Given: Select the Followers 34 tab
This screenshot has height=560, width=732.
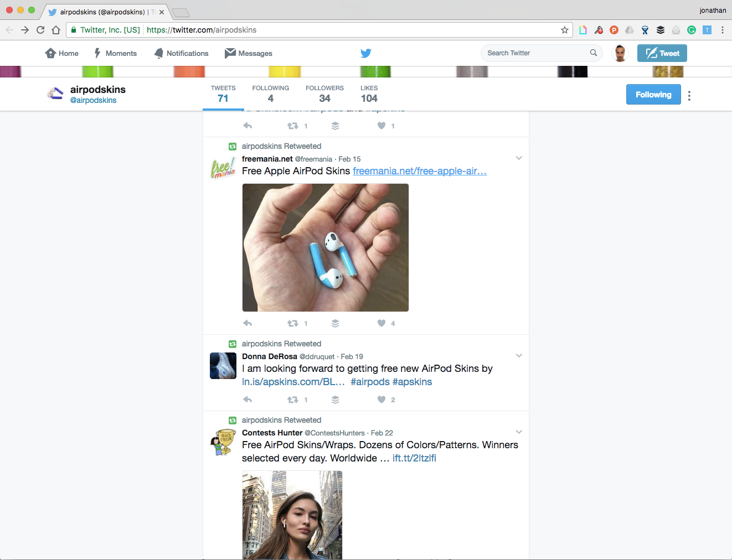Looking at the screenshot, I should [x=324, y=94].
